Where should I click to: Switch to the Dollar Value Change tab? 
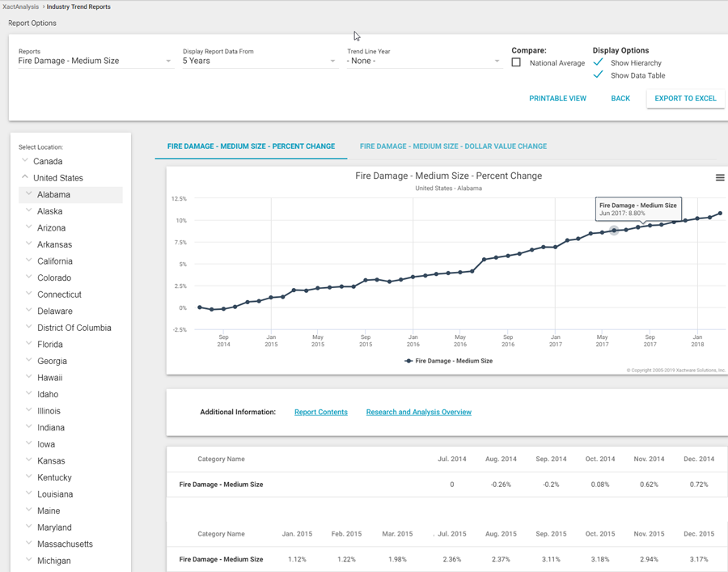(x=453, y=146)
